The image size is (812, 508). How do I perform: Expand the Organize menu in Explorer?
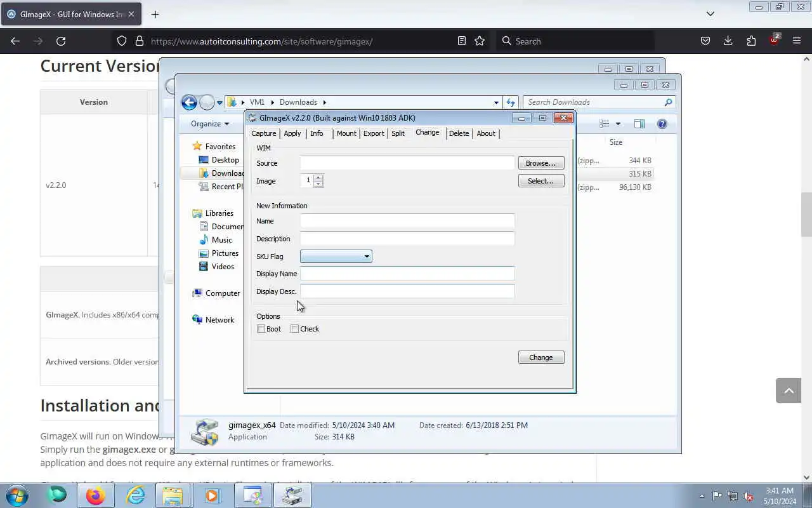pos(210,124)
